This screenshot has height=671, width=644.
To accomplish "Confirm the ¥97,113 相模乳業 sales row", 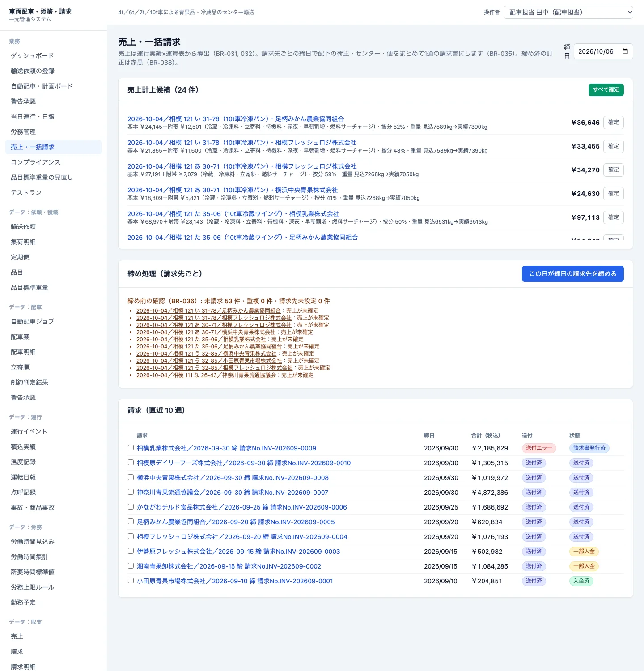I will [614, 217].
